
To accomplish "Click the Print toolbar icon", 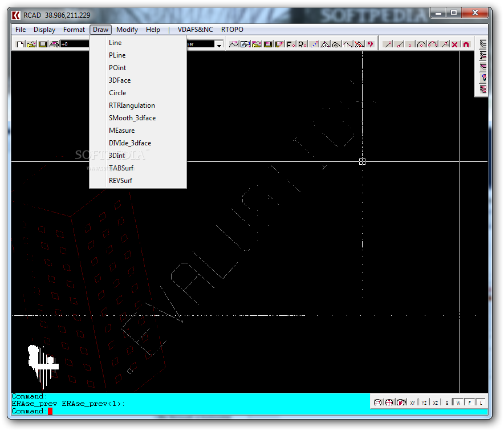I will click(54, 44).
